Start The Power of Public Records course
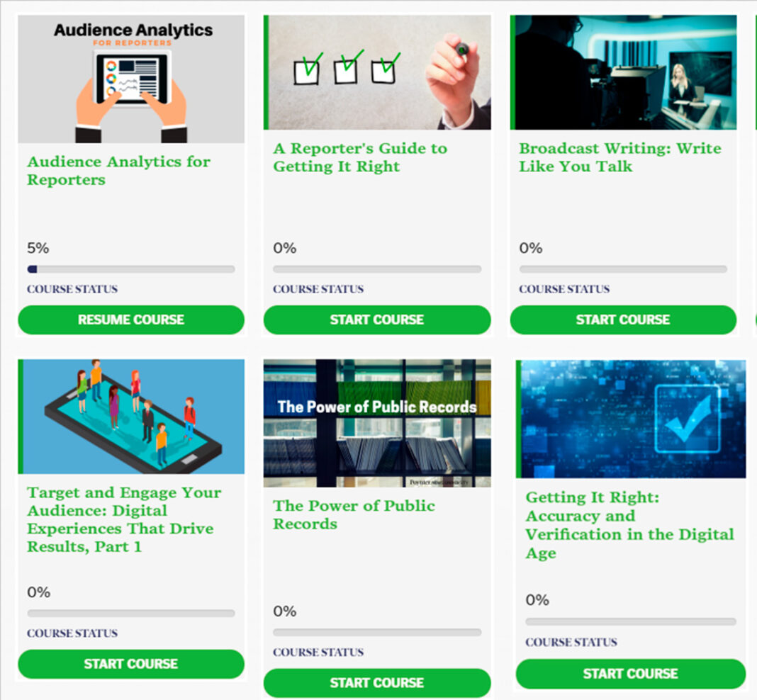The height and width of the screenshot is (700, 757). coord(377,682)
